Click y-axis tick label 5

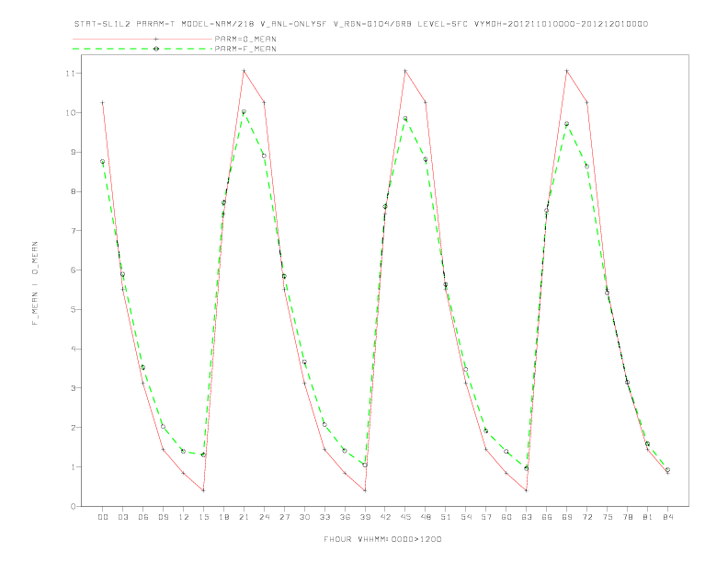point(74,309)
